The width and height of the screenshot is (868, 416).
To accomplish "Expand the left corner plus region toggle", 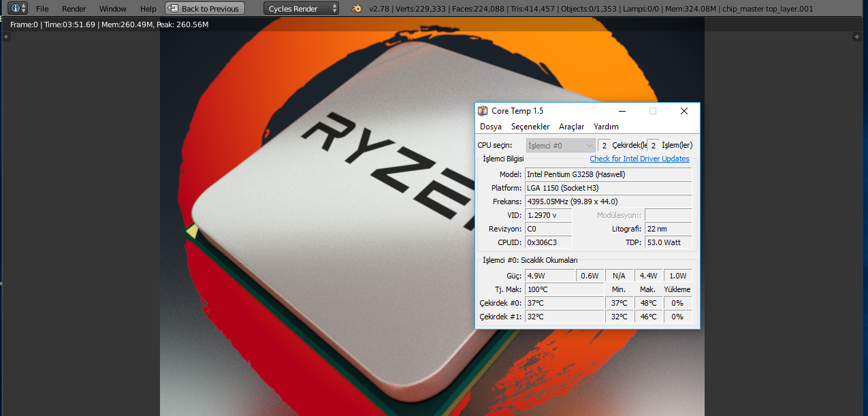I will click(x=6, y=37).
